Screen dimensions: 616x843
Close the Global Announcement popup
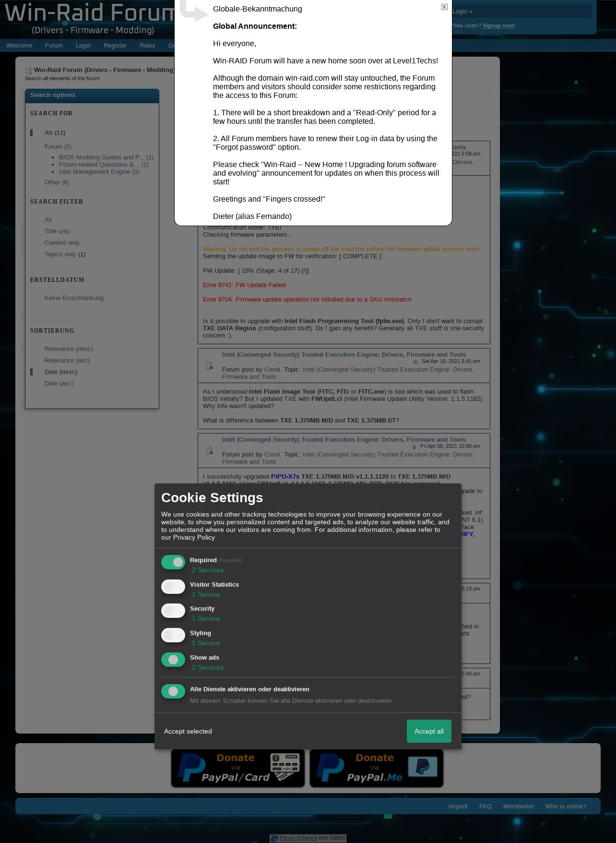coord(444,7)
